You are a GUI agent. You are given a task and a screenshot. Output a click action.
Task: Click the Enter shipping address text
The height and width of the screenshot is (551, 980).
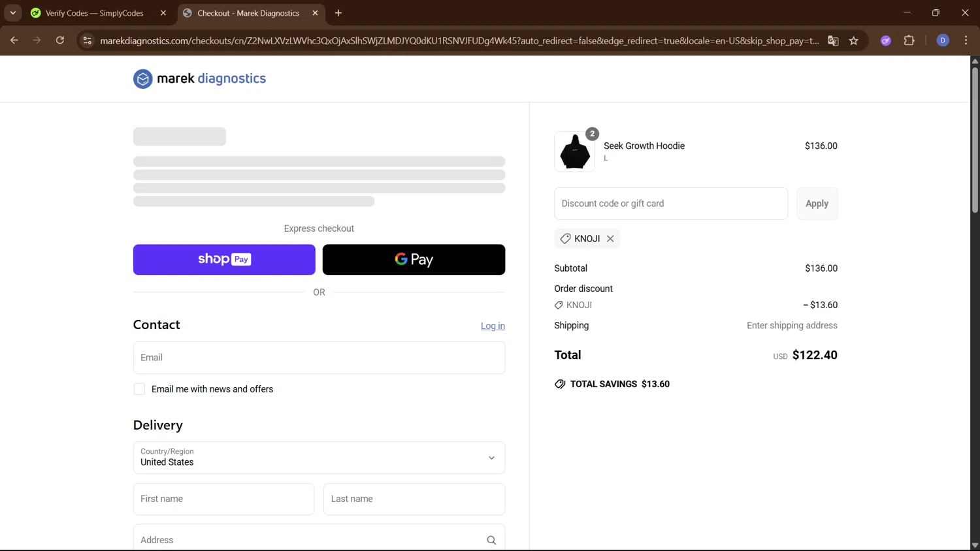[x=792, y=325]
